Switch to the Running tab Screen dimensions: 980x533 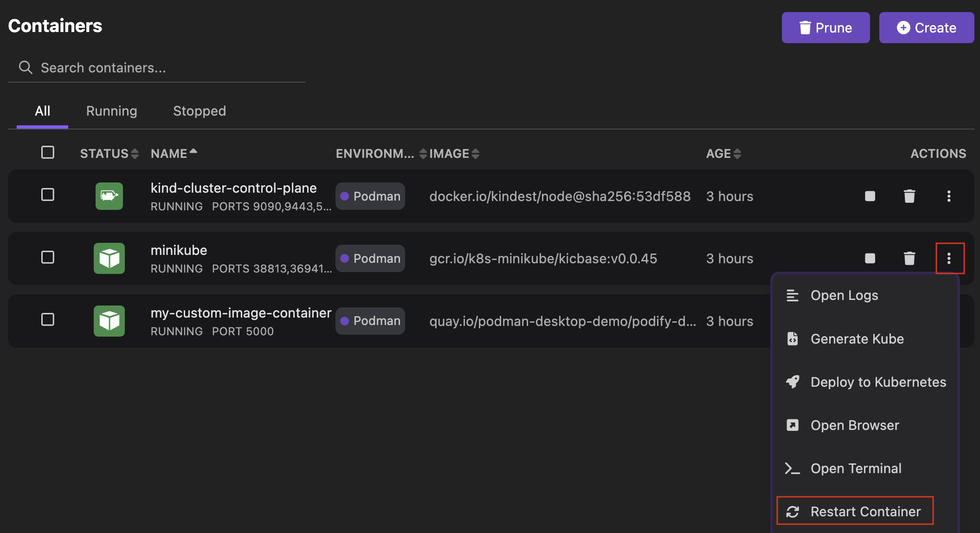(x=111, y=110)
